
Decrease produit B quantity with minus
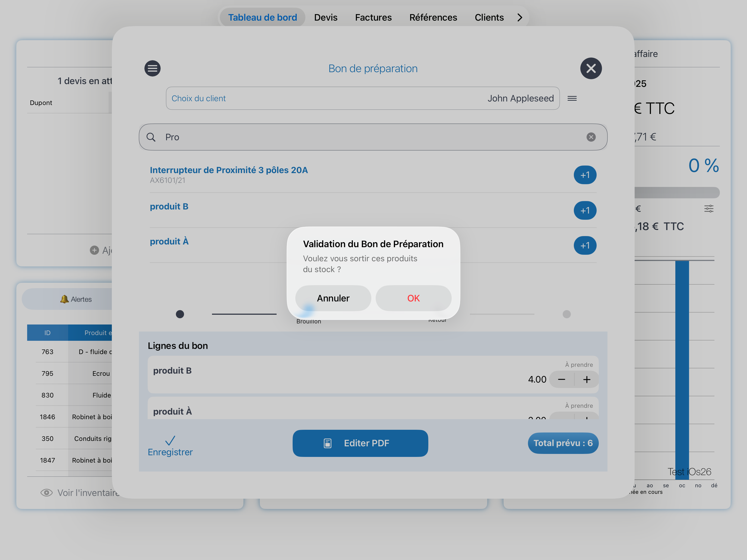561,379
